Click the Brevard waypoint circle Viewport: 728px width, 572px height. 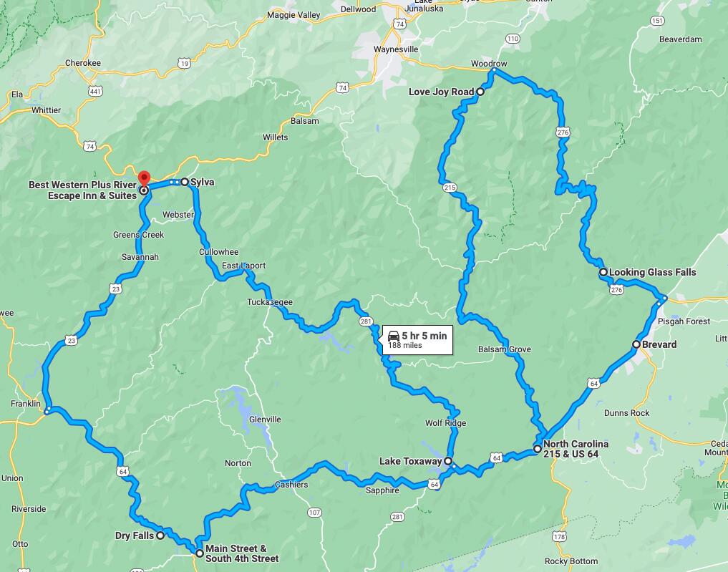pos(636,344)
